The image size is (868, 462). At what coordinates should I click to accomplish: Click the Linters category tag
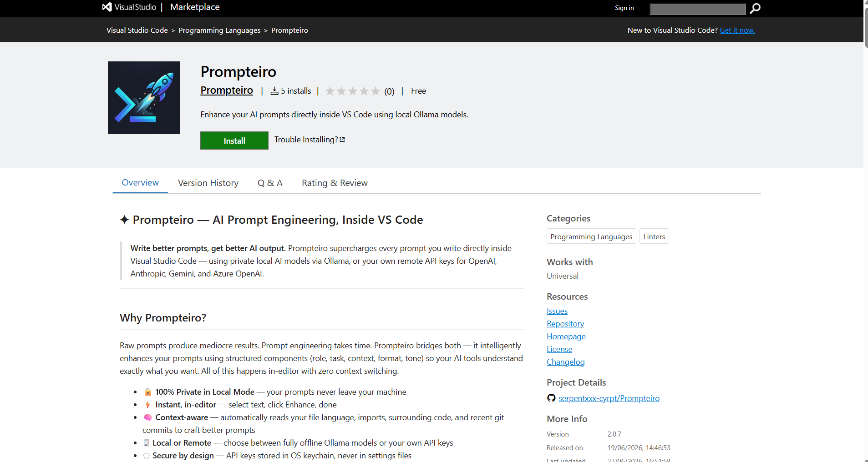coord(654,236)
